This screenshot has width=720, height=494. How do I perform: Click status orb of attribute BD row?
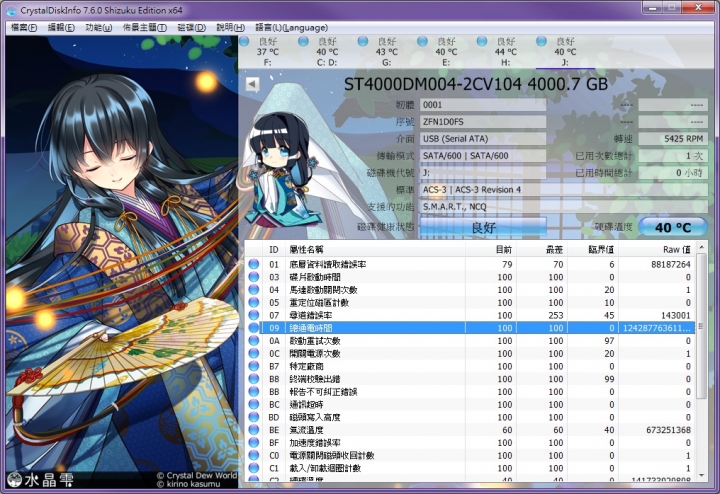pos(253,417)
